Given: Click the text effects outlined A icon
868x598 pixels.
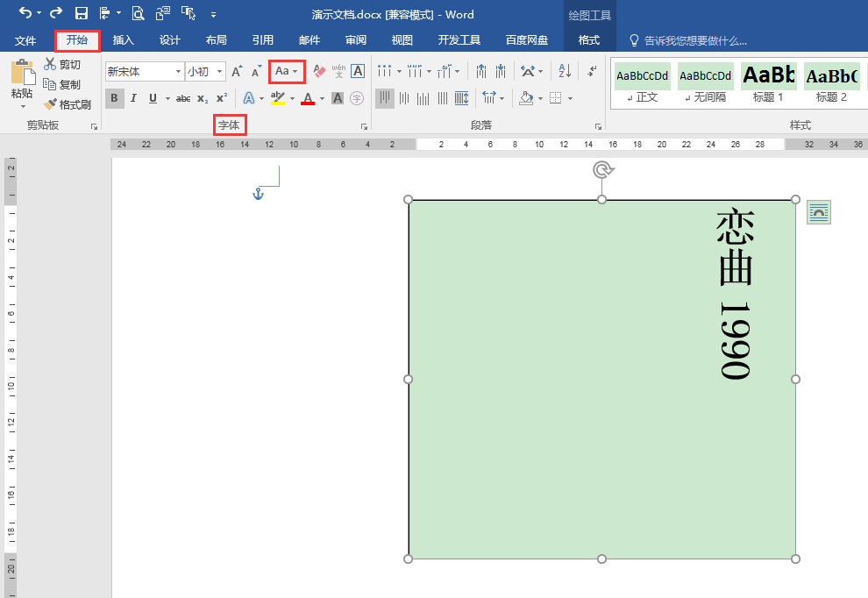Looking at the screenshot, I should click(249, 98).
